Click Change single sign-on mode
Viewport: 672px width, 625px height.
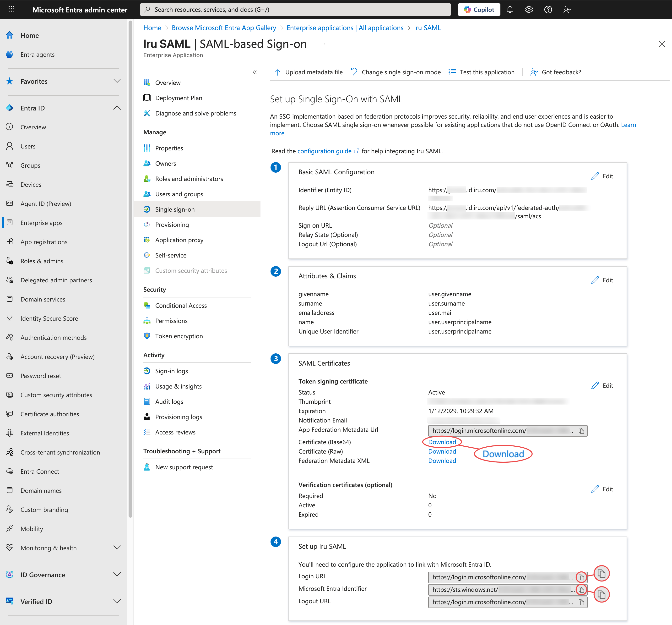click(x=396, y=72)
